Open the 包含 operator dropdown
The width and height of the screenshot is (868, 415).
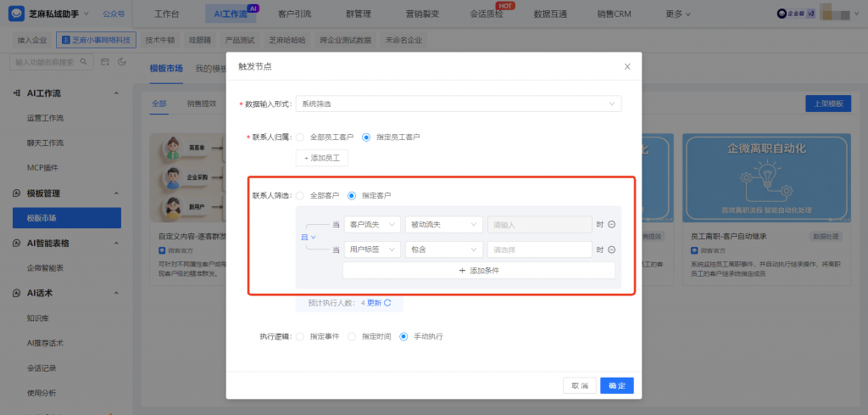coord(444,250)
